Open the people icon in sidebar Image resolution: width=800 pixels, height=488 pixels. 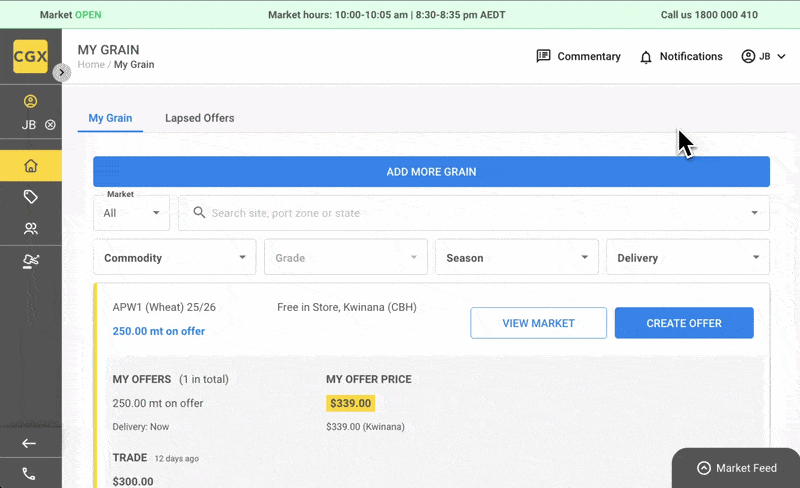pos(30,229)
